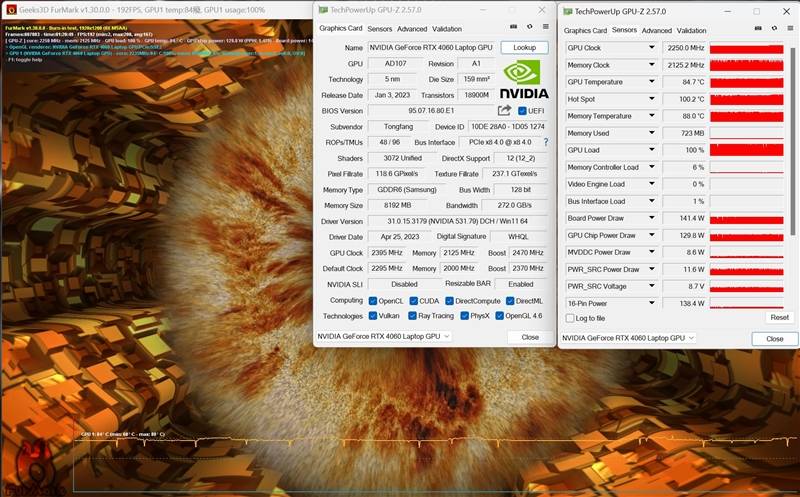Click the FurMark title bar app icon
Screen dimensions: 800x497
pos(9,9)
